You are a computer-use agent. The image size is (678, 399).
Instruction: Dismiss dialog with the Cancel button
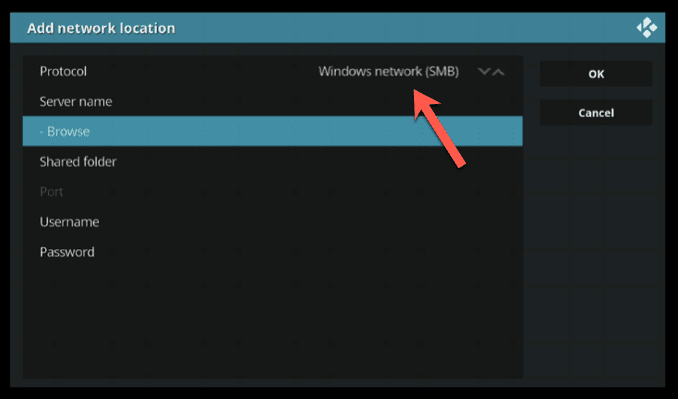tap(596, 113)
